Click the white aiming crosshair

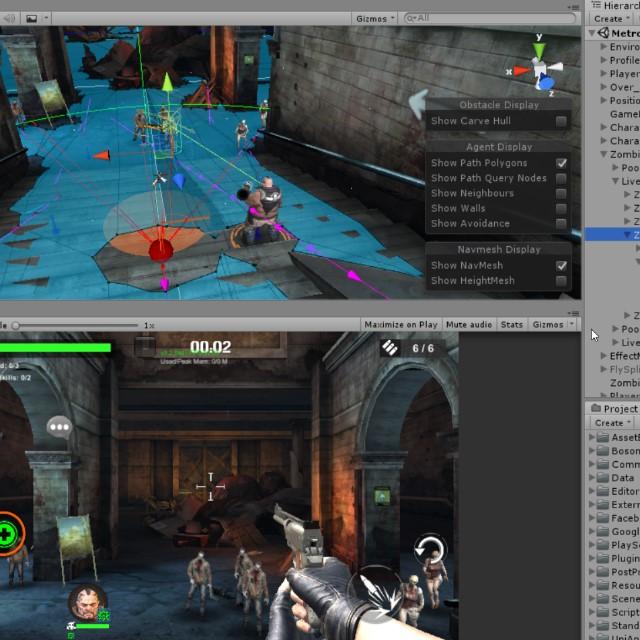(x=210, y=486)
